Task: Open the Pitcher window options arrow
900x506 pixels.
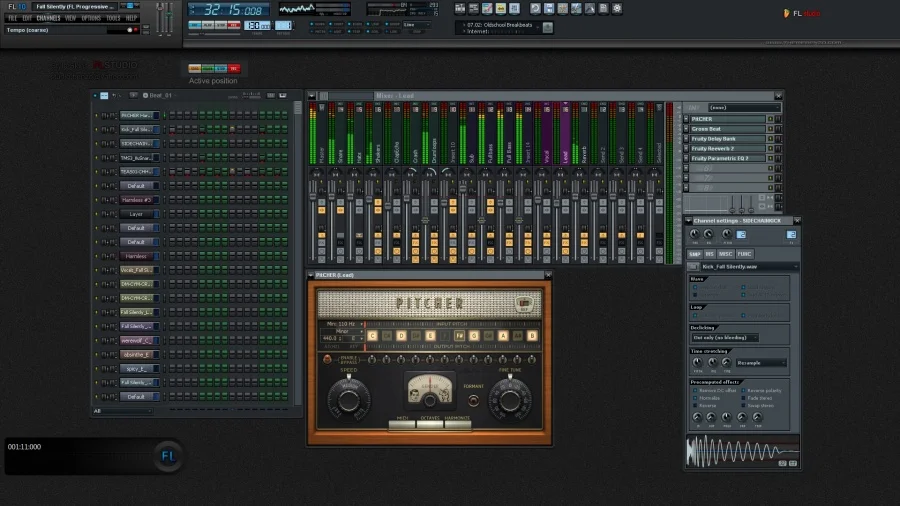Action: point(311,275)
